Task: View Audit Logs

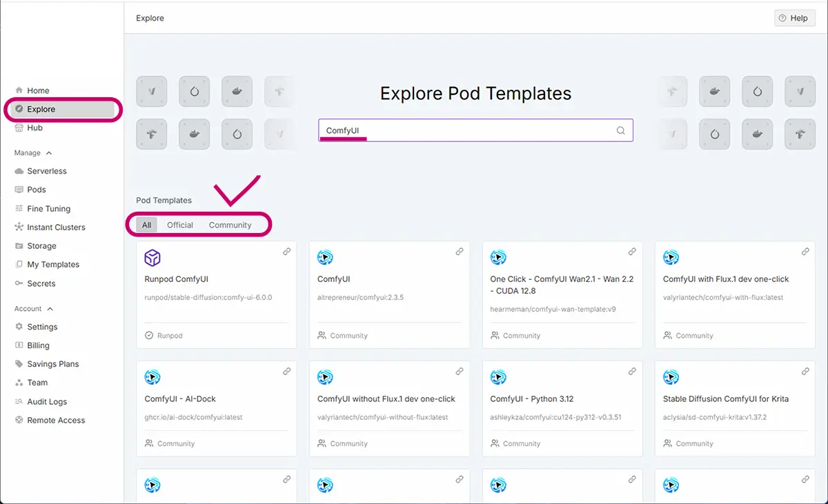Action: (41, 401)
